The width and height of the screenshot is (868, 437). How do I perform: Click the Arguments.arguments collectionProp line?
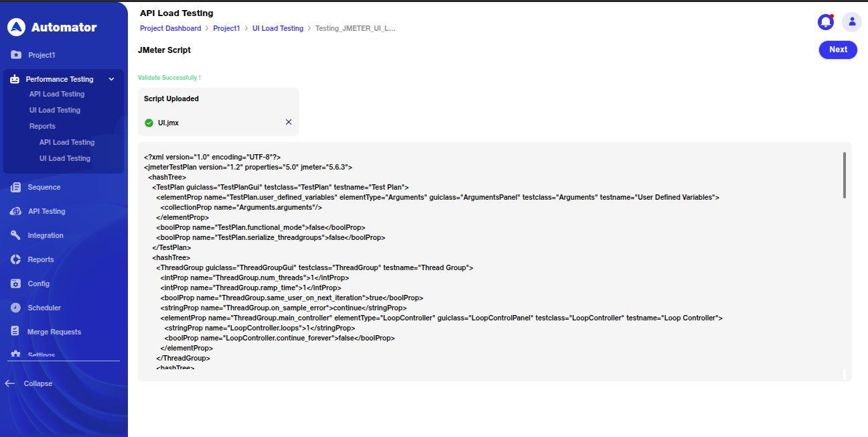coord(241,208)
